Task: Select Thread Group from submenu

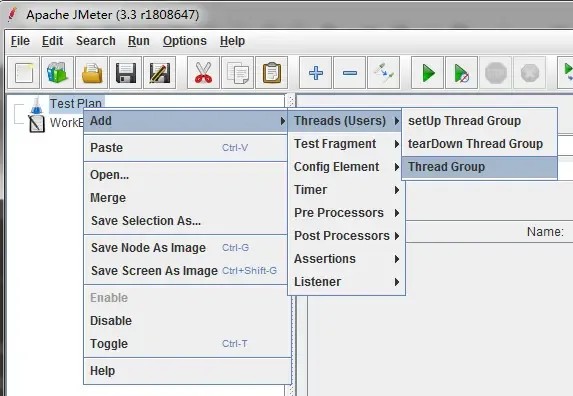Action: [479, 167]
